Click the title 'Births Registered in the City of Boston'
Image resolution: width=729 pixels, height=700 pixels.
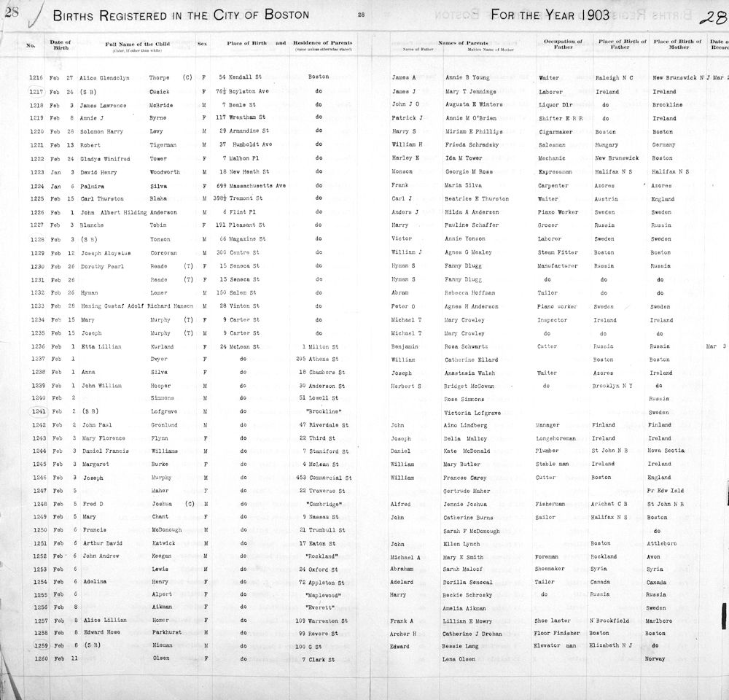(x=181, y=15)
